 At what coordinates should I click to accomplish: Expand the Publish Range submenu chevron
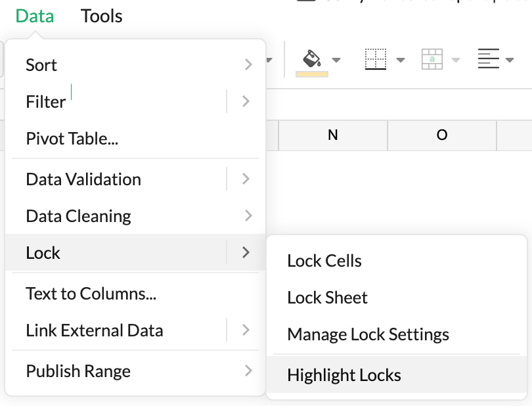248,371
